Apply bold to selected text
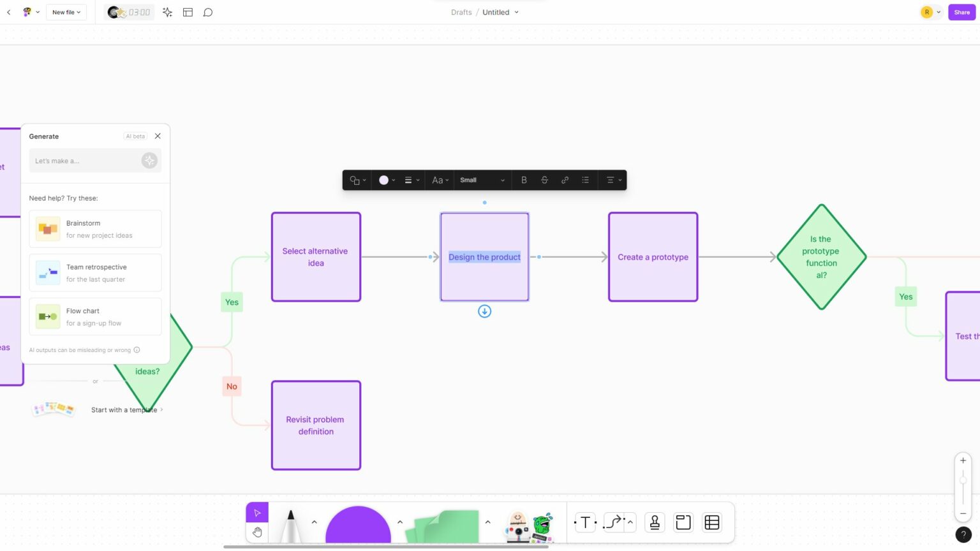This screenshot has height=551, width=980. click(524, 180)
